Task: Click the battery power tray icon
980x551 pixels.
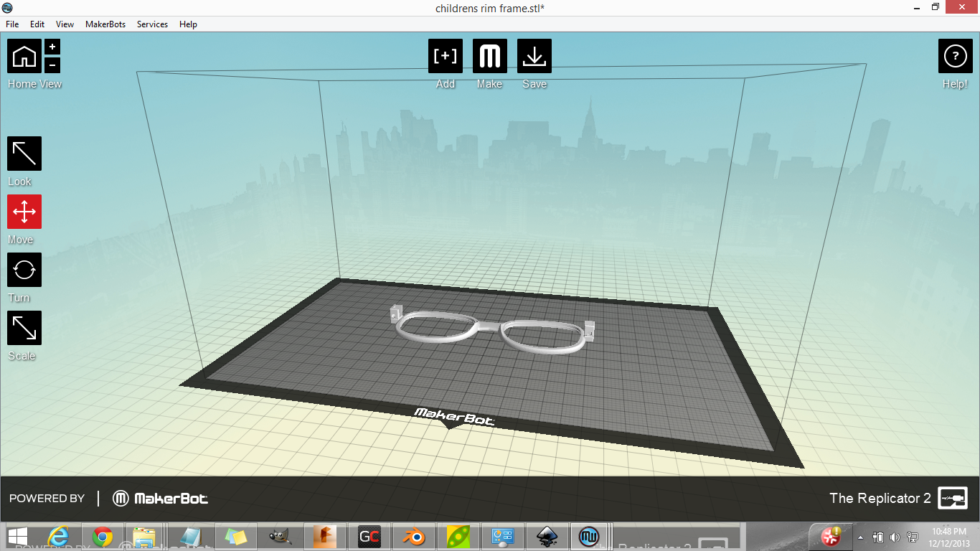Action: (878, 537)
